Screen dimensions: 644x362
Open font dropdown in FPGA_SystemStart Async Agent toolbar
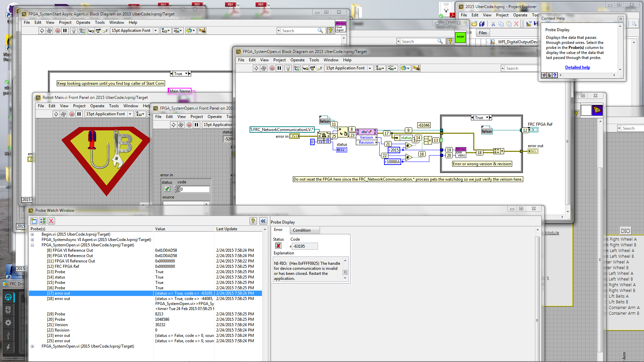click(135, 31)
